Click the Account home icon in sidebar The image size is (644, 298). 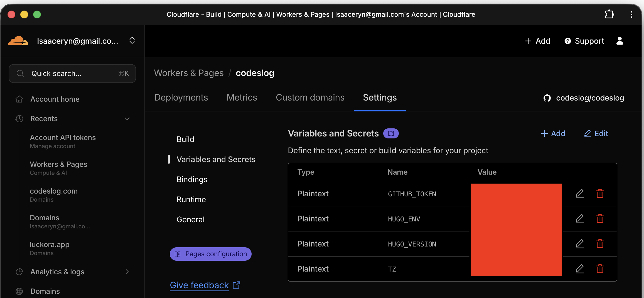click(19, 99)
